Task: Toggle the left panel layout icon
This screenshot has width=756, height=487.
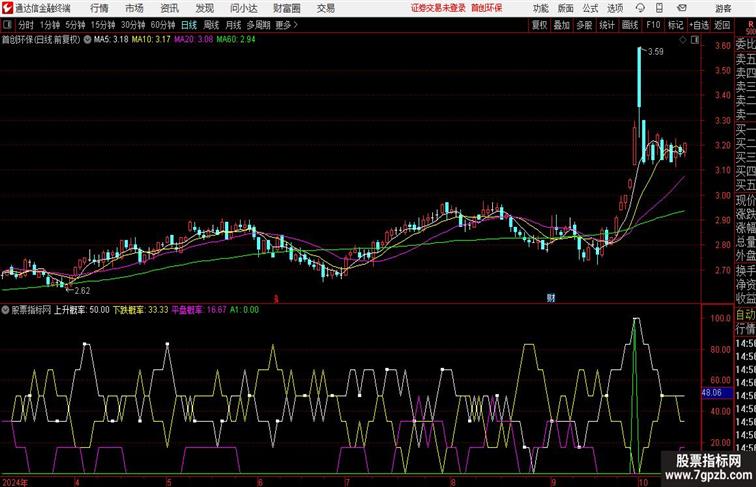Action: point(7,25)
